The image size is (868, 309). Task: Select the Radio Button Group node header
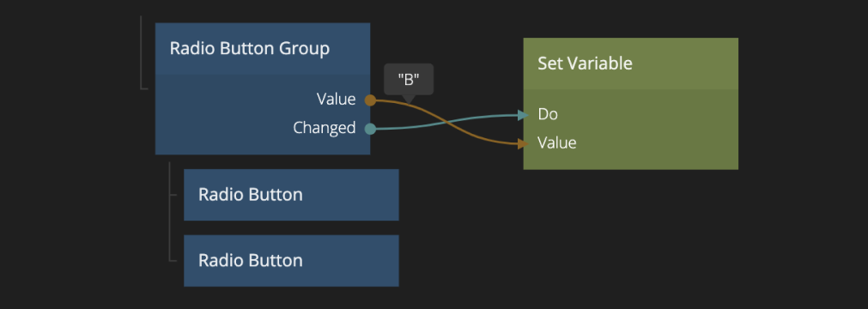tap(263, 49)
